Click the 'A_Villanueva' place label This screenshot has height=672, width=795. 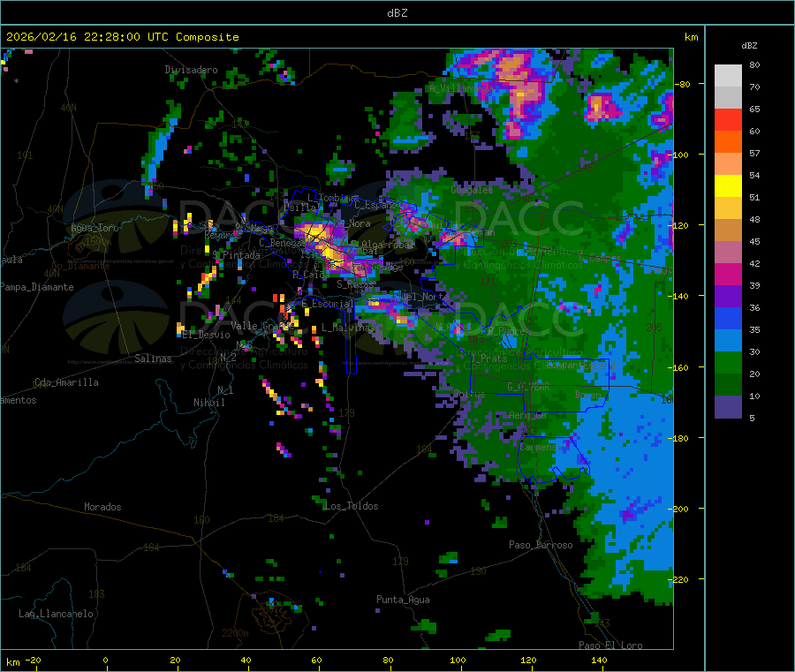point(461,88)
